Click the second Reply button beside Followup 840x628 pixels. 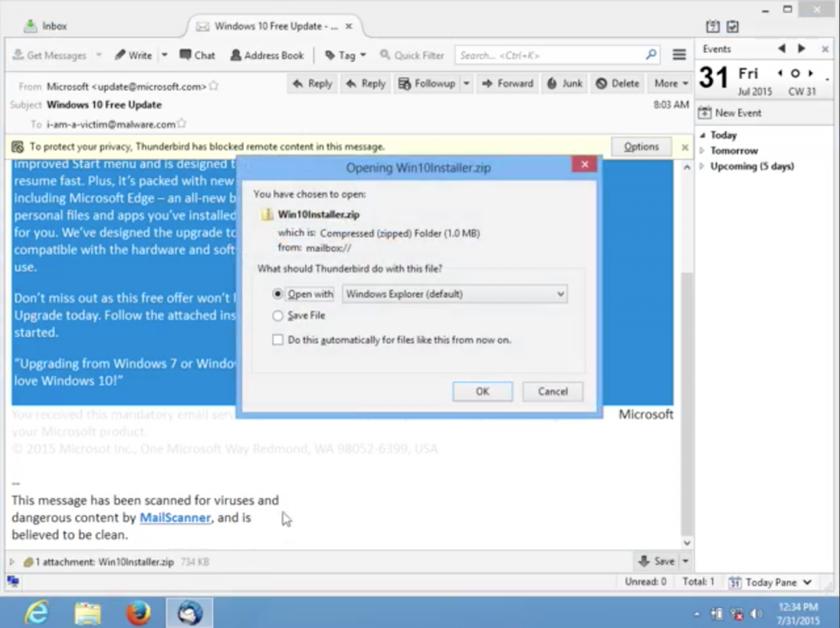point(366,84)
